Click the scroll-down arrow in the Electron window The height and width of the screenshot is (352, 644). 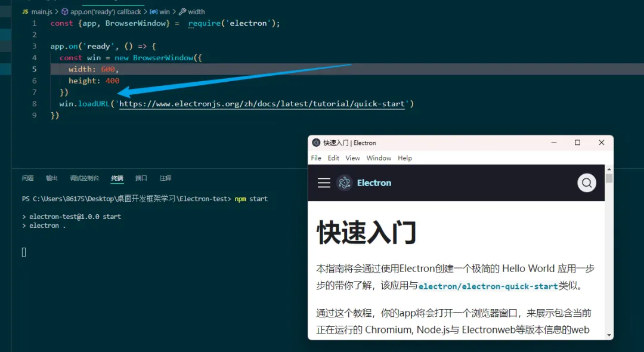(609, 335)
